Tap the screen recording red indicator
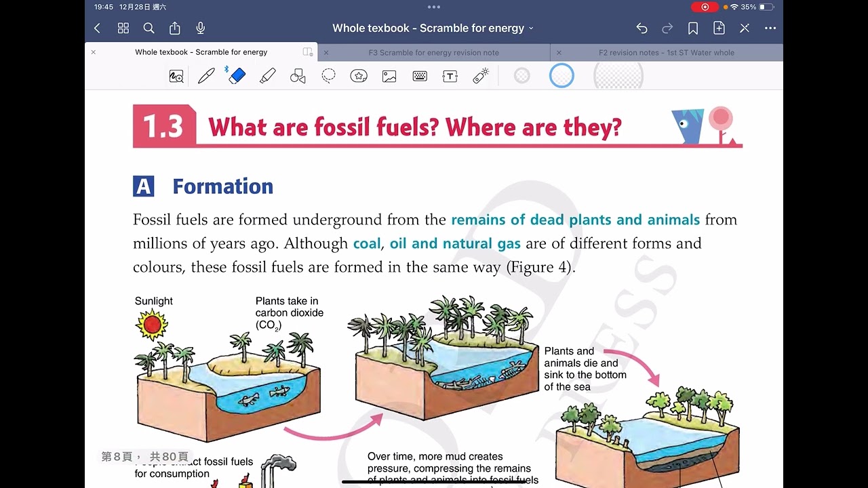This screenshot has width=868, height=488. [x=705, y=7]
